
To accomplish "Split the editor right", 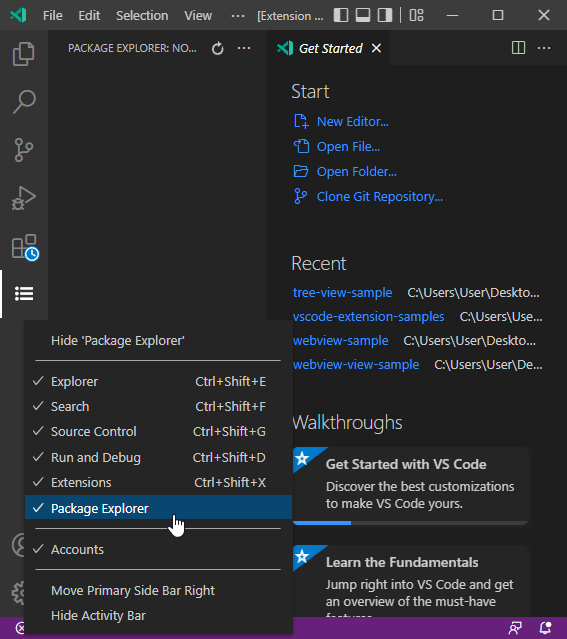I will click(x=518, y=48).
